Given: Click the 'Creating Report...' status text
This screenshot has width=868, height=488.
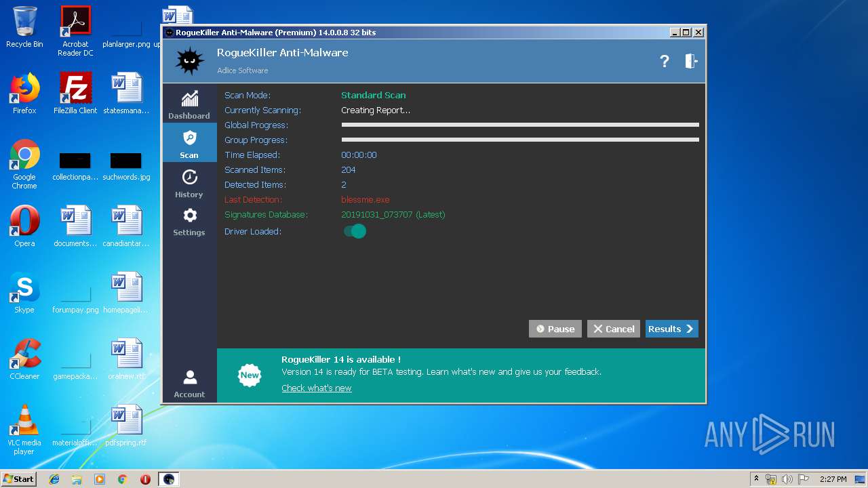Looking at the screenshot, I should click(376, 110).
